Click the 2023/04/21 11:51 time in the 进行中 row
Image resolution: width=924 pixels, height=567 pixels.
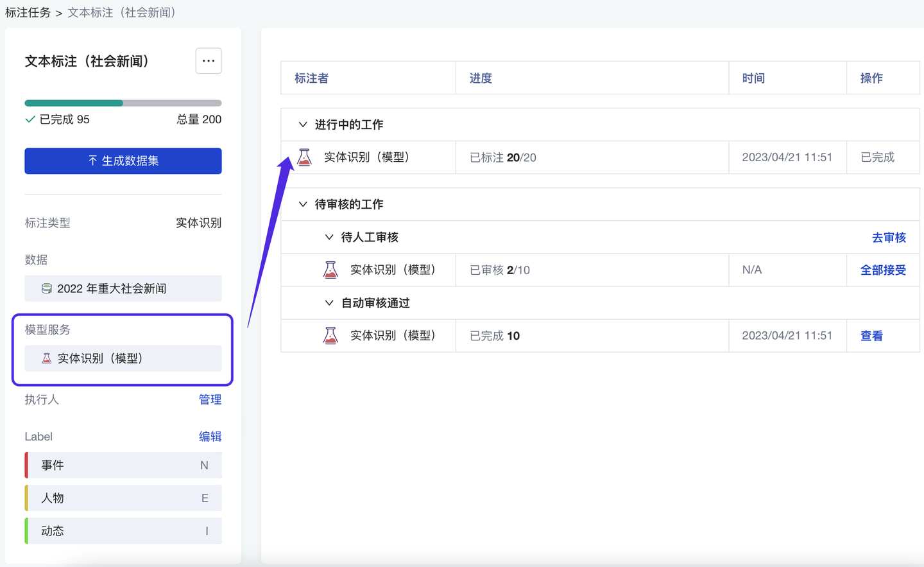coord(787,157)
